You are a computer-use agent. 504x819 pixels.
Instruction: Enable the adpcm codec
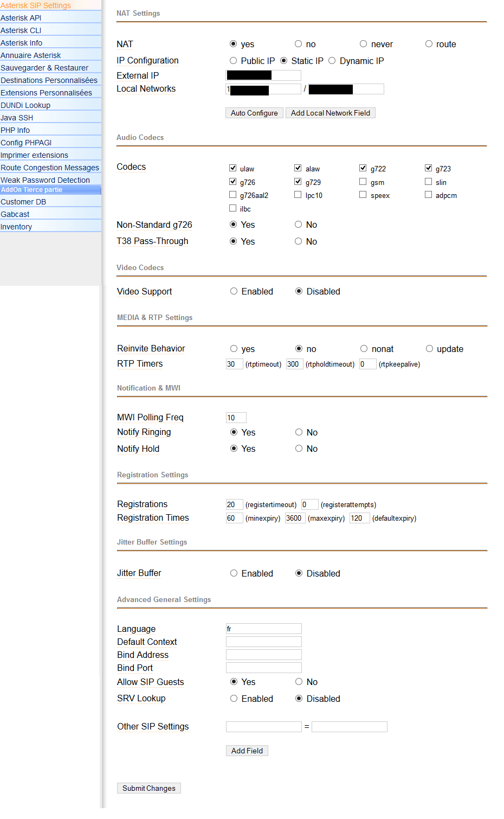(x=428, y=195)
